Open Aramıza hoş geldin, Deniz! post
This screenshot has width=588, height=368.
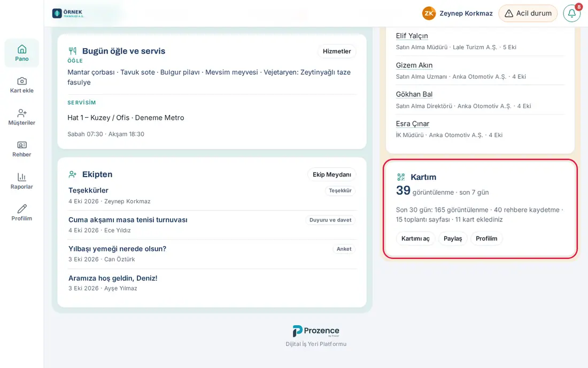click(113, 278)
